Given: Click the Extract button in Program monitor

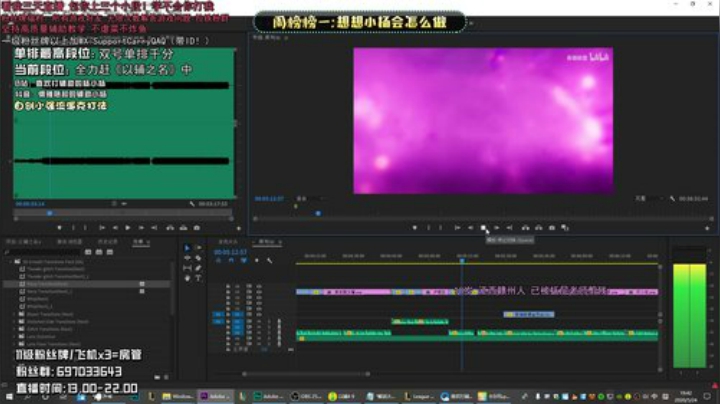Looking at the screenshot, I should click(x=539, y=228).
